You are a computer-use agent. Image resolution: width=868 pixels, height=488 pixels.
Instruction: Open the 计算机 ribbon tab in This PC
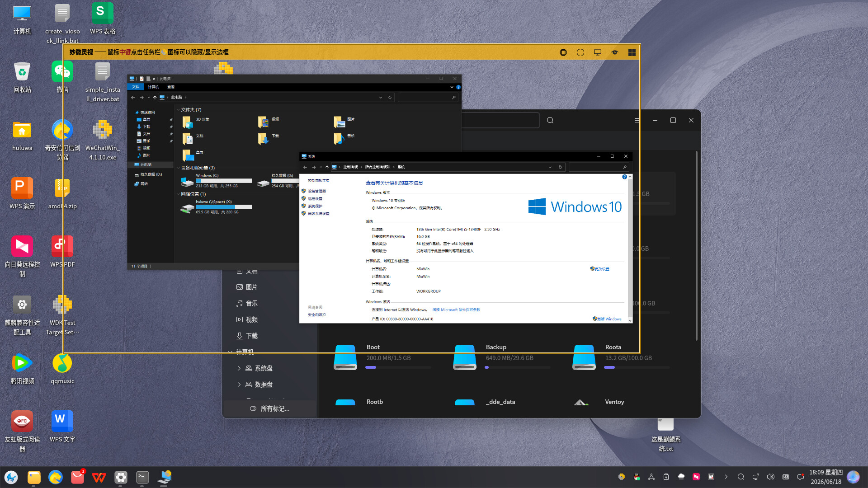click(153, 87)
